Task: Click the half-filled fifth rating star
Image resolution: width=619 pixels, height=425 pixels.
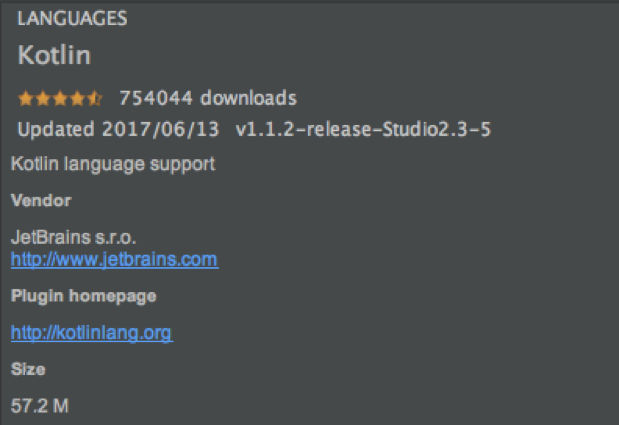Action: click(x=94, y=98)
